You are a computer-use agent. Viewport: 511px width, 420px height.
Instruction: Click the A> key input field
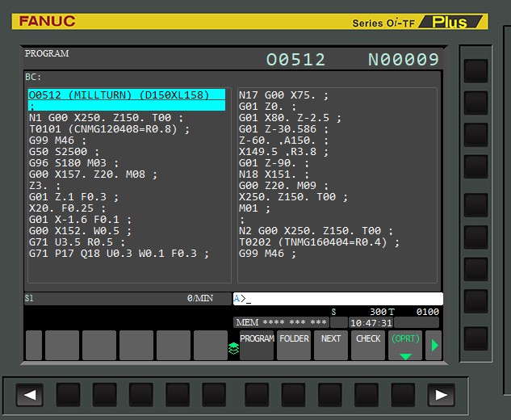tap(337, 299)
